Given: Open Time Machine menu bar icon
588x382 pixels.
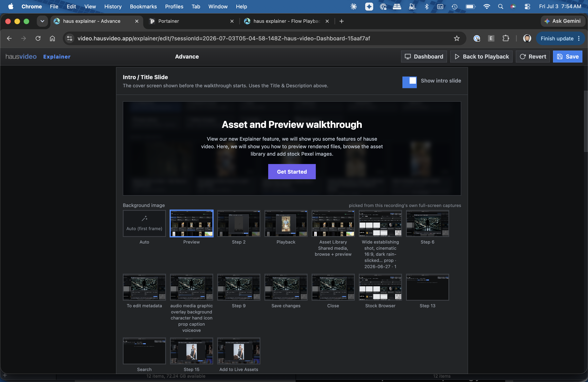Looking at the screenshot, I should [454, 6].
